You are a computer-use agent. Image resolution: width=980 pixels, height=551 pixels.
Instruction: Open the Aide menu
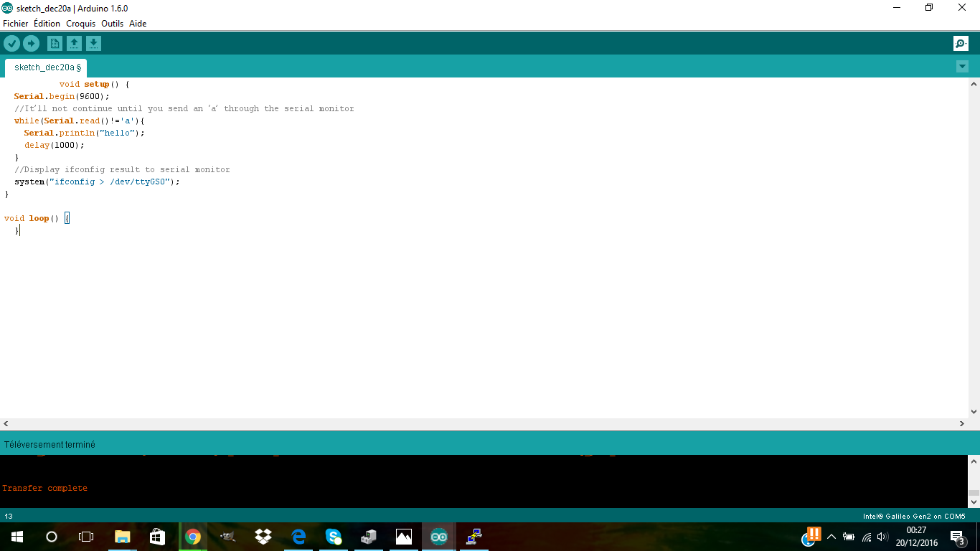(x=138, y=24)
